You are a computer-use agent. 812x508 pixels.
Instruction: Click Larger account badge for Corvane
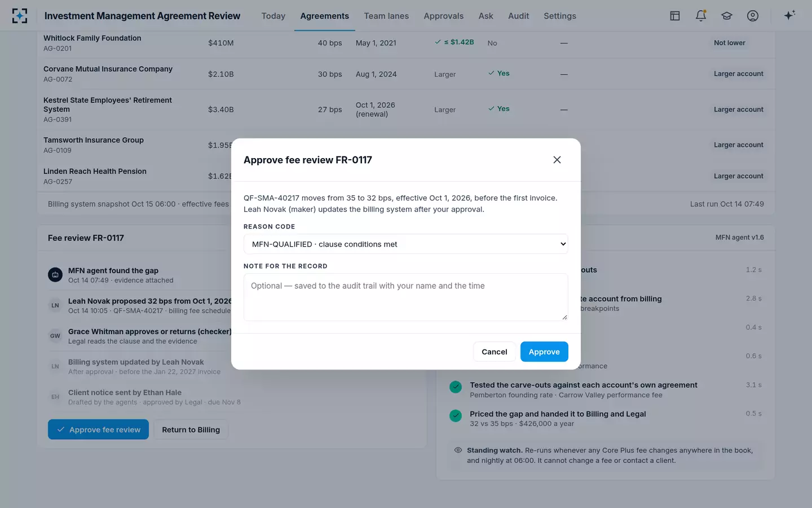coord(739,74)
